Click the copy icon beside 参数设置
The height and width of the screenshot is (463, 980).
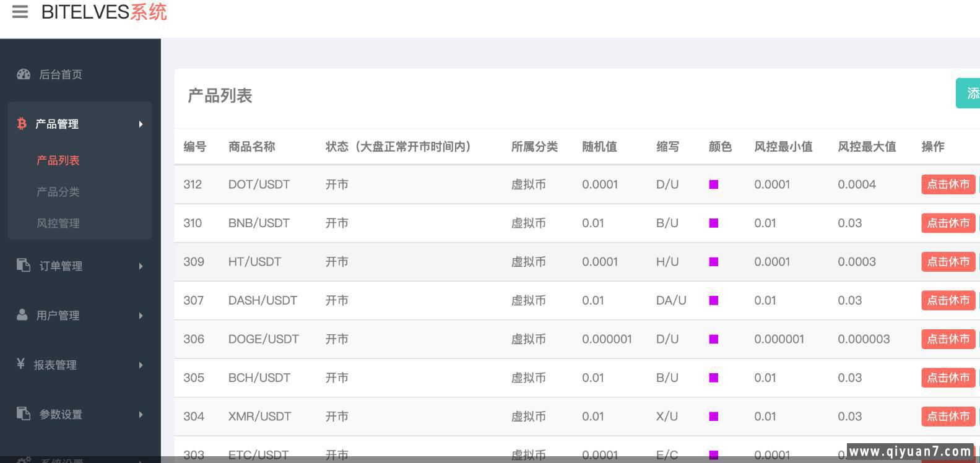(x=24, y=413)
